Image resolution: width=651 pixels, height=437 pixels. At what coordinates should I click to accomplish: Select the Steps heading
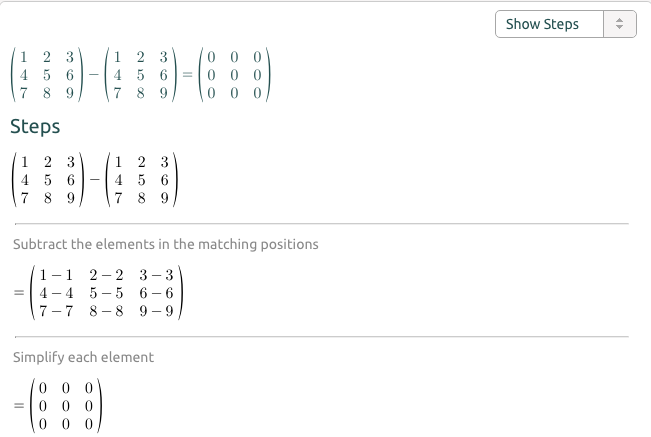pyautogui.click(x=35, y=127)
